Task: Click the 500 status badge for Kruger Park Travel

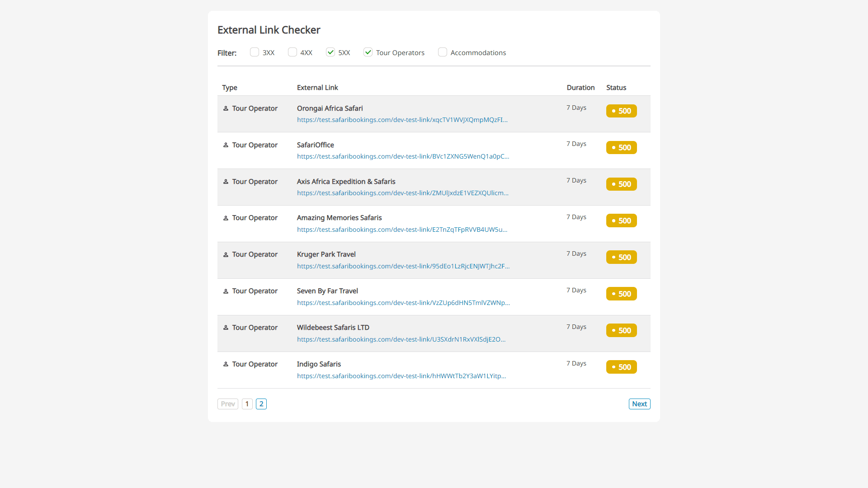Action: click(x=621, y=257)
